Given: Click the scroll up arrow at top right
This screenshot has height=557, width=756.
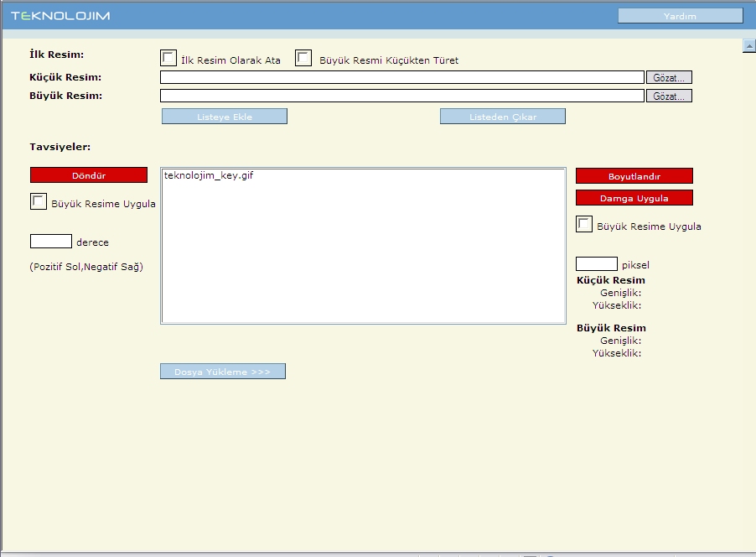Looking at the screenshot, I should click(749, 46).
